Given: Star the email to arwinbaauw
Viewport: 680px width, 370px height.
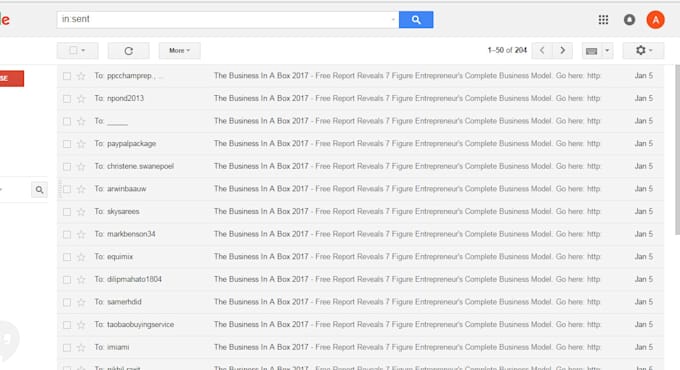Looking at the screenshot, I should pyautogui.click(x=81, y=189).
